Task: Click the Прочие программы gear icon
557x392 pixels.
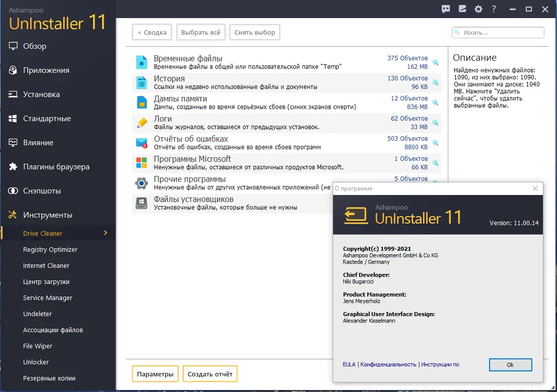Action: pos(141,182)
